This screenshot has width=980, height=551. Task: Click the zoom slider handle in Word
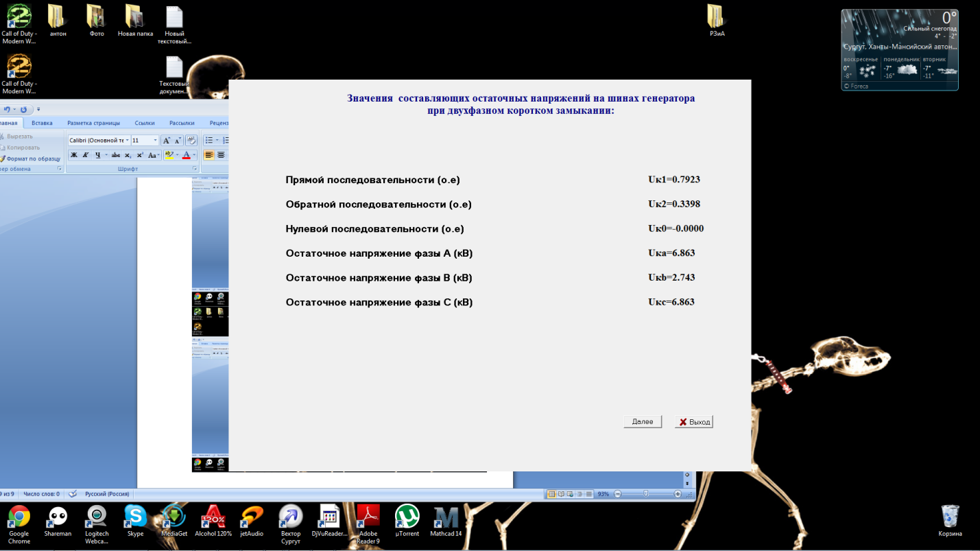point(645,493)
